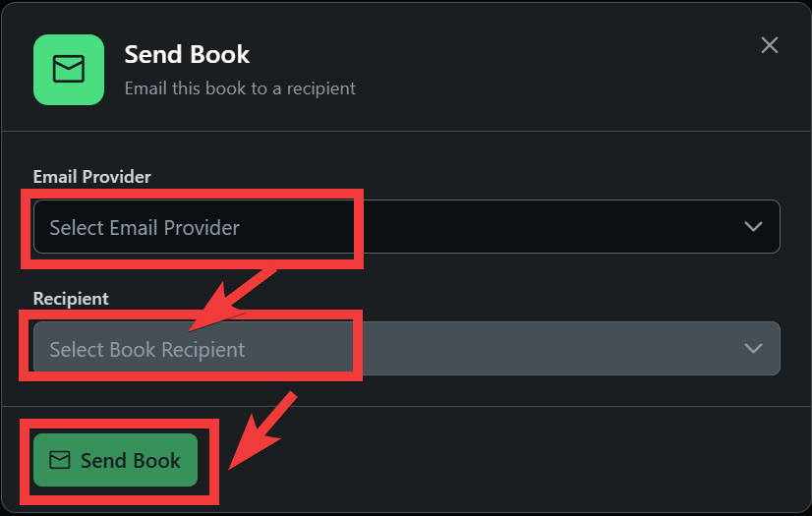Click the "Send Book" text on the green button
Viewport: 812px width, 516px height.
click(131, 460)
